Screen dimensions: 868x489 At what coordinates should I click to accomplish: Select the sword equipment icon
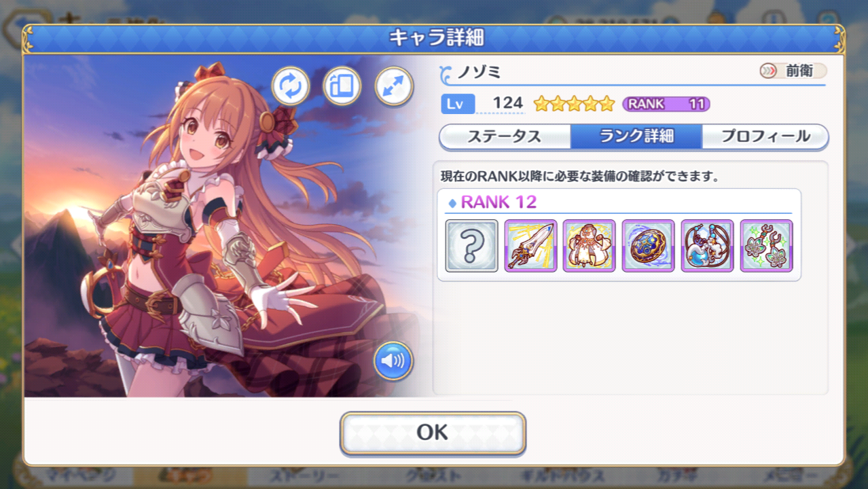point(530,246)
